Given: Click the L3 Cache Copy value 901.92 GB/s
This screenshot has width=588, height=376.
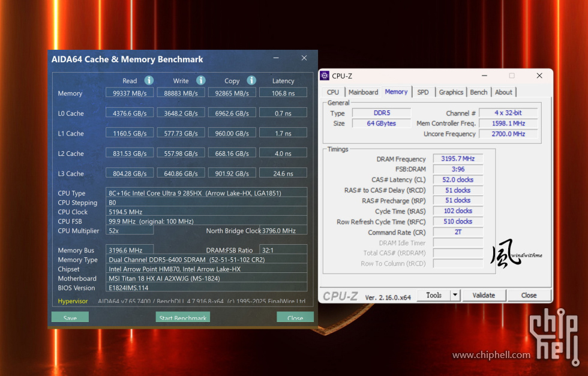Looking at the screenshot, I should tap(232, 173).
